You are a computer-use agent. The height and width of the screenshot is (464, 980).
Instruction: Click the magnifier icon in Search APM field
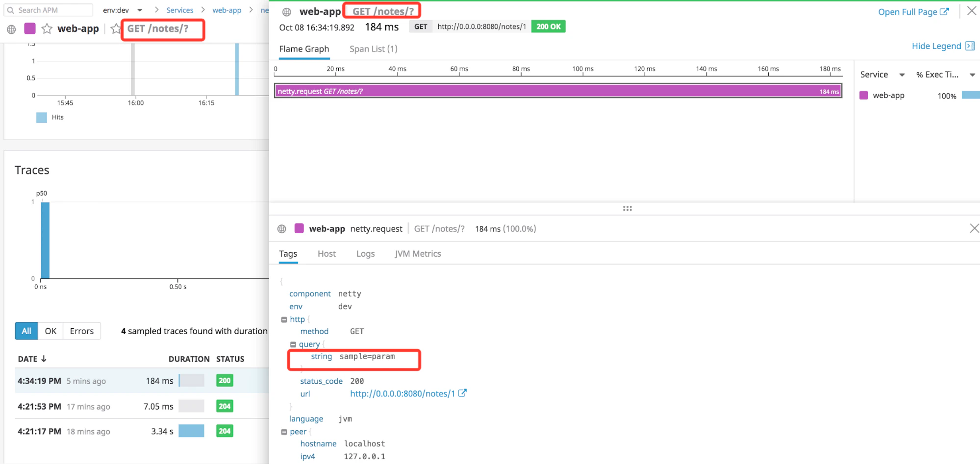tap(10, 10)
